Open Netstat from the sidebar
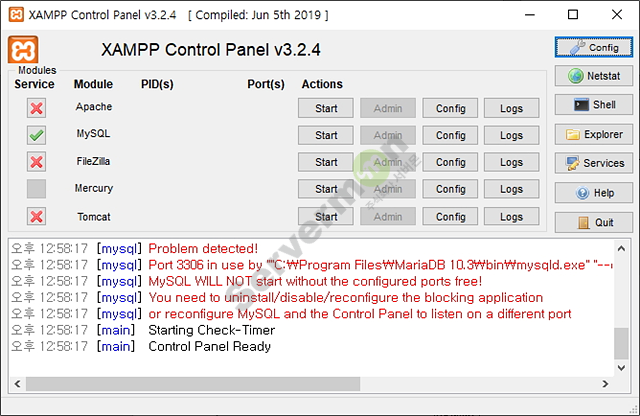The height and width of the screenshot is (416, 640). tap(593, 76)
